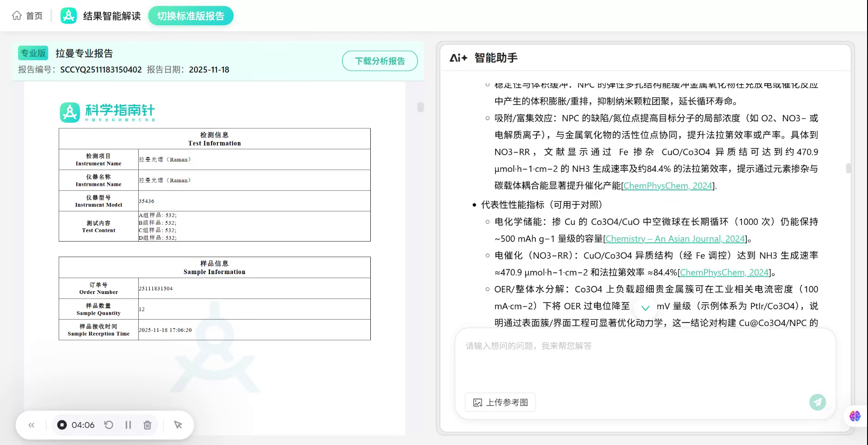
Task: Click the down chevron to jump to latest reply
Action: [646, 308]
